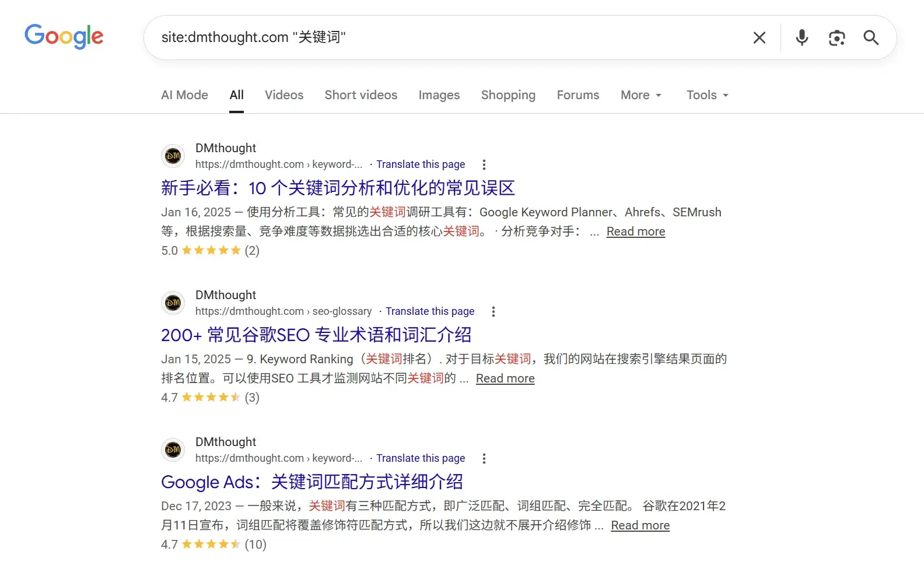Viewport: 924px width, 565px height.
Task: Open the Short videos tab
Action: pyautogui.click(x=361, y=95)
